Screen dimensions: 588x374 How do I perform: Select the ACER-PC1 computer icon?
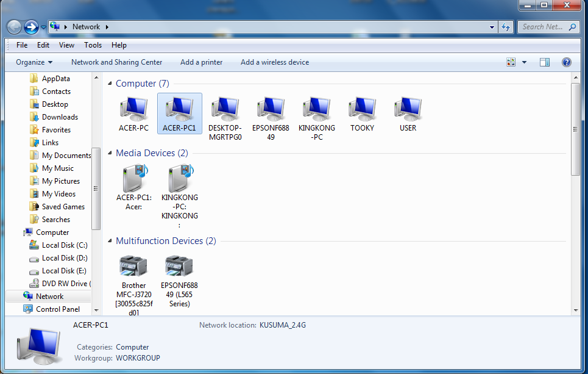179,113
